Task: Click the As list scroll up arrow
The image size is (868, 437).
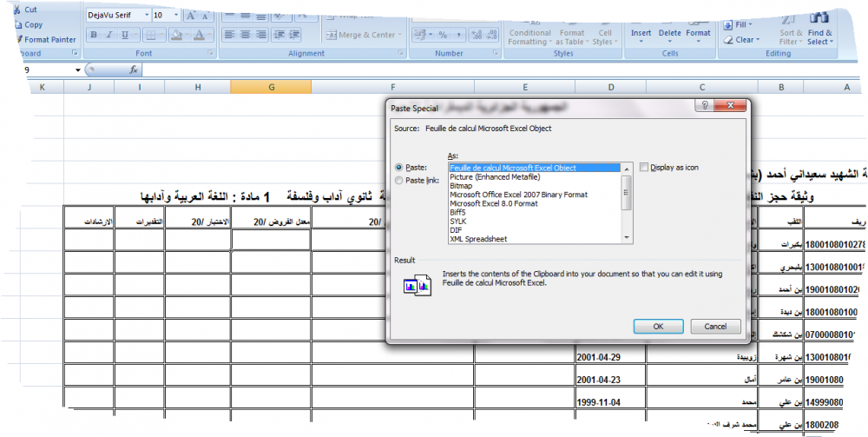Action: pos(628,169)
